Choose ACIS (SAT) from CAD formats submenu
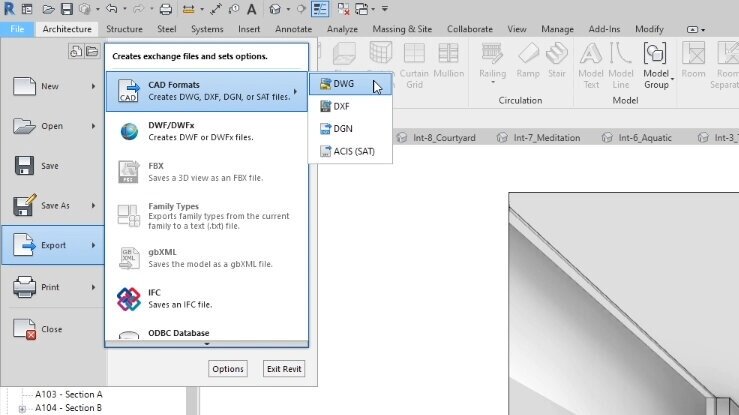The width and height of the screenshot is (739, 415). point(350,151)
